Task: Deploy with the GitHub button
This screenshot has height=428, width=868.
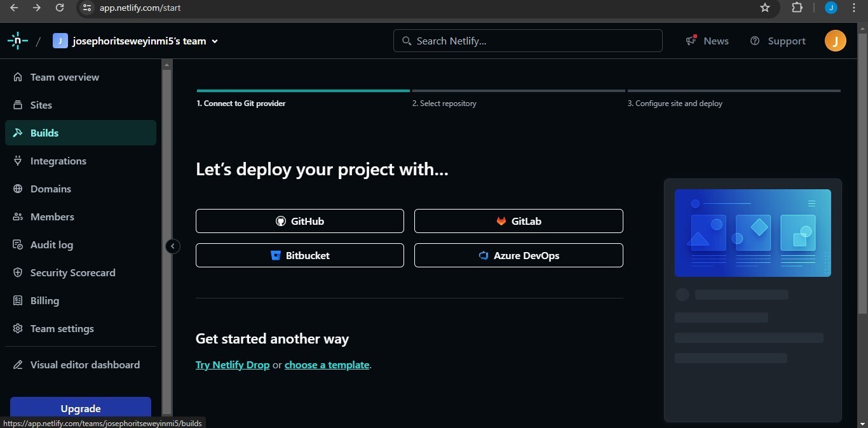Action: 300,221
